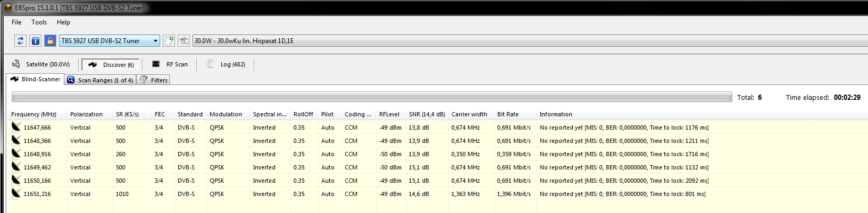
Task: Open the Help menu
Action: point(63,22)
